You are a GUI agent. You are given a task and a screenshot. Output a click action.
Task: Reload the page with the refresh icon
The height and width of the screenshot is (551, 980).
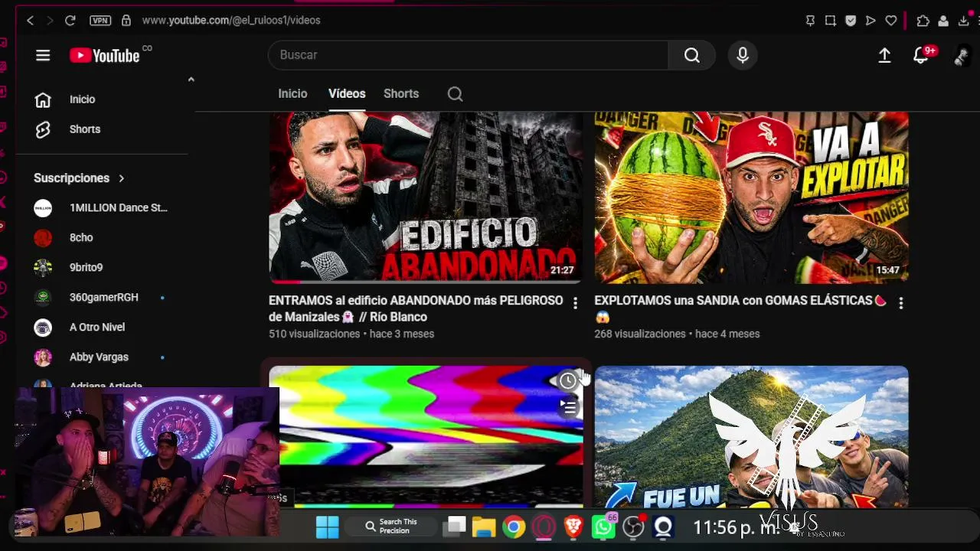tap(70, 21)
